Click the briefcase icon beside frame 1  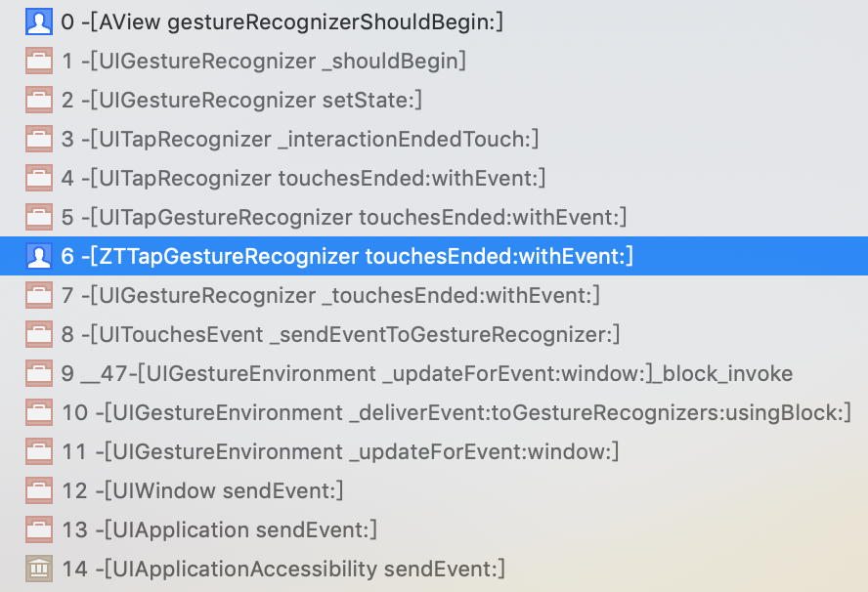39,61
